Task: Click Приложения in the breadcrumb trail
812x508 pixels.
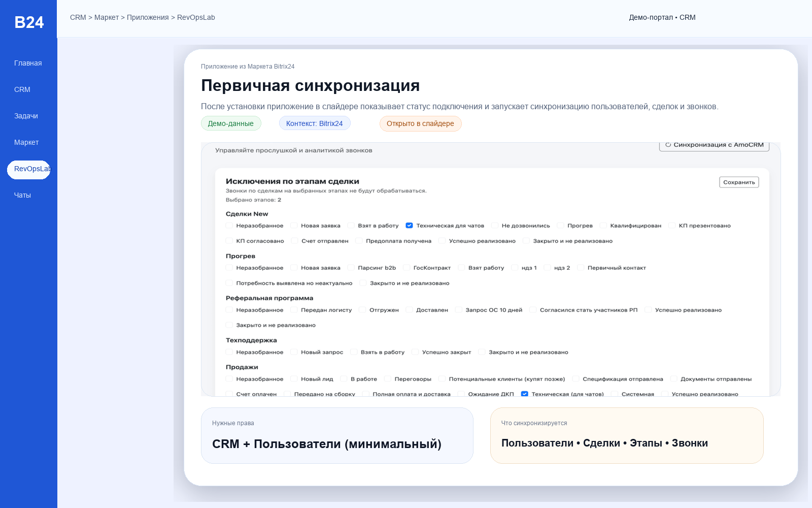Action: coord(148,17)
